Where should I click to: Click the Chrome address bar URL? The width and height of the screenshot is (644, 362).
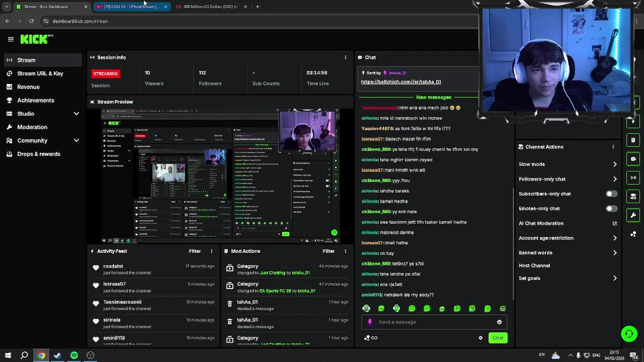pos(80,21)
